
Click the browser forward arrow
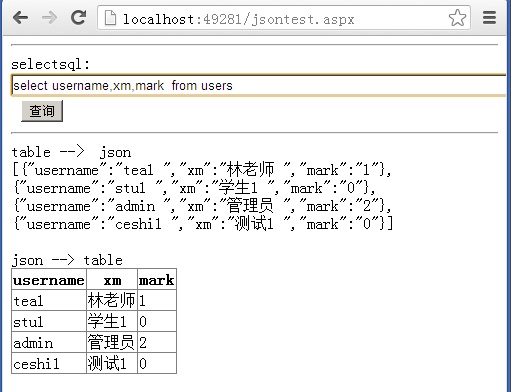pyautogui.click(x=49, y=18)
